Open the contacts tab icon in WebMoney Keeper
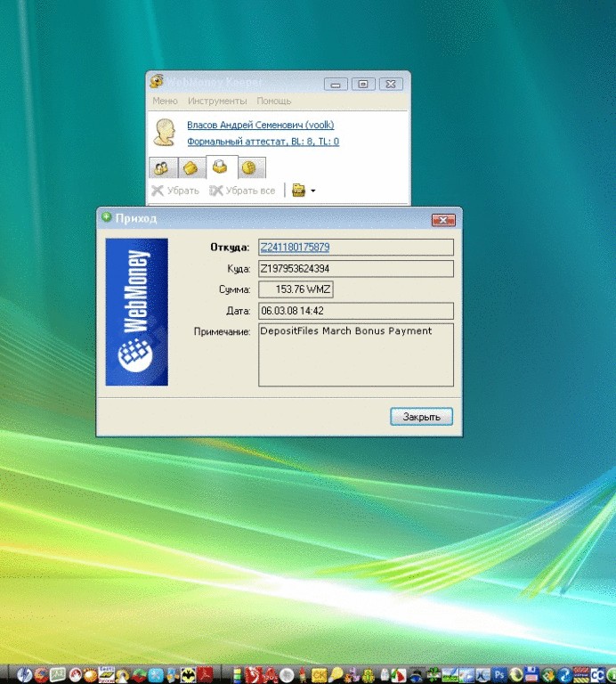 [x=162, y=168]
